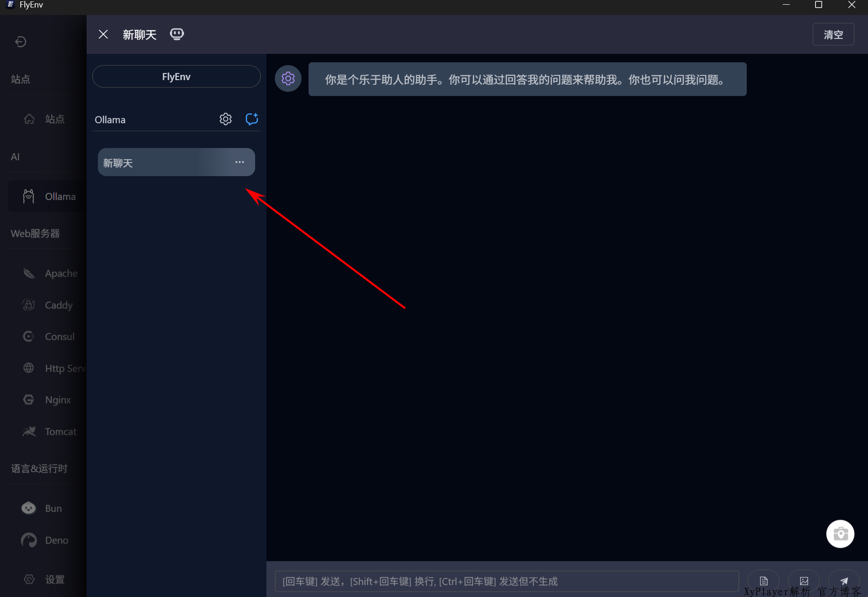Screen dimensions: 868x597
Task: Send message with paper plane icon
Action: [x=844, y=581]
